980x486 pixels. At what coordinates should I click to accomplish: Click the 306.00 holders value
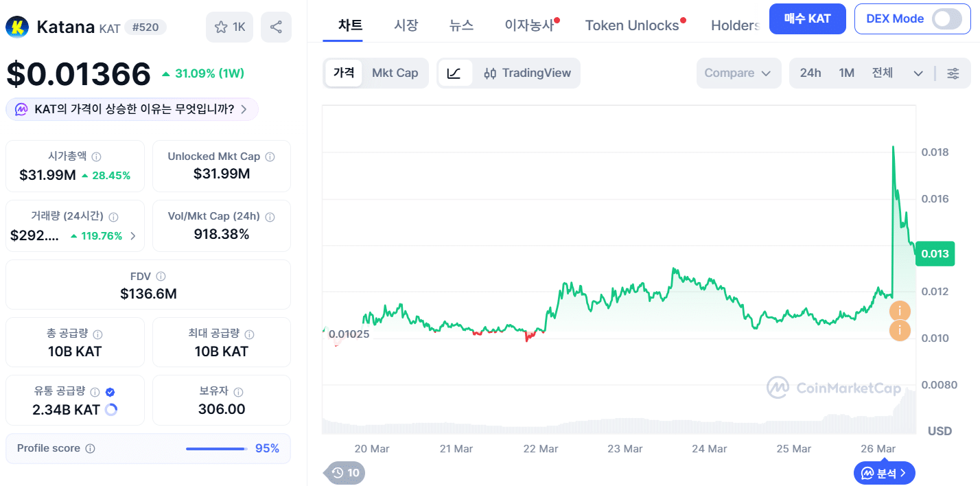pyautogui.click(x=222, y=409)
